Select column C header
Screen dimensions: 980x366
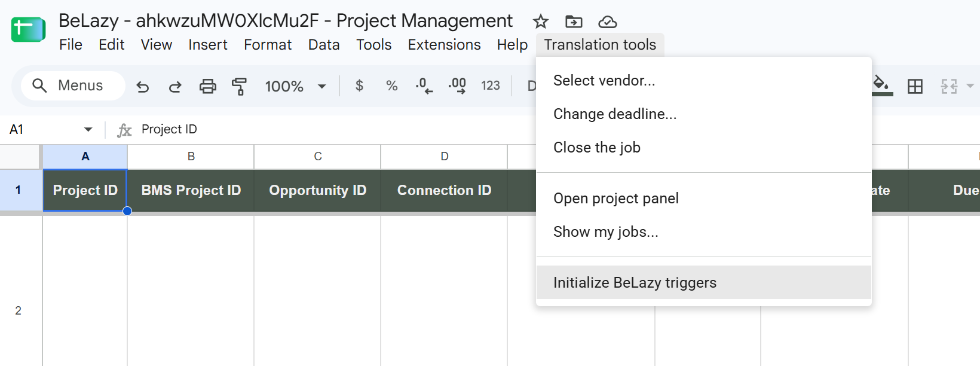coord(317,157)
